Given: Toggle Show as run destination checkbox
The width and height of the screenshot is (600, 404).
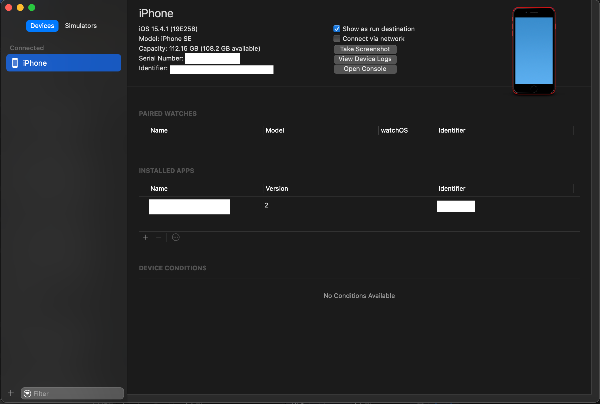Looking at the screenshot, I should (337, 29).
